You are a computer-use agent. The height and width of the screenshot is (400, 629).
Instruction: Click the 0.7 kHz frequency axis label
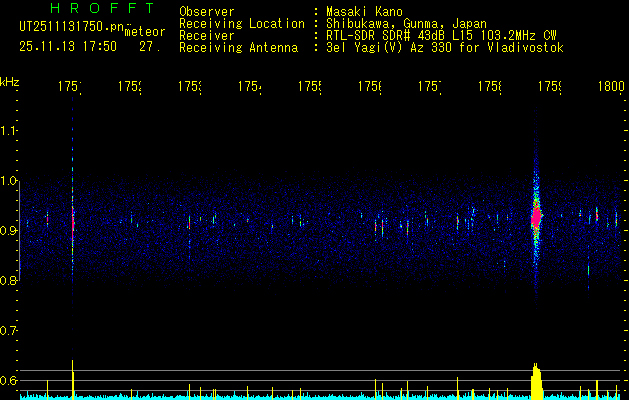pyautogui.click(x=8, y=330)
